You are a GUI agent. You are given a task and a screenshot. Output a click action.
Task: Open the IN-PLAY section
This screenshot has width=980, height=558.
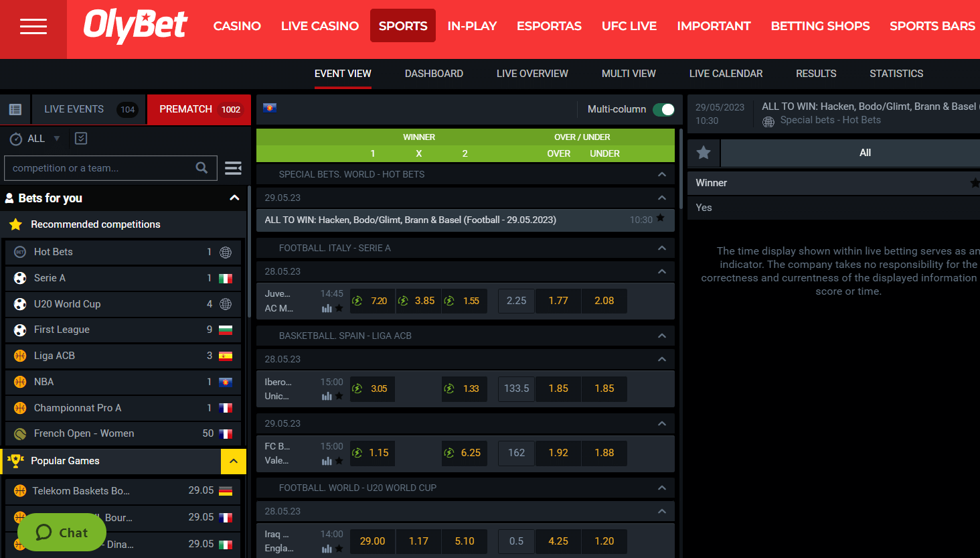(472, 26)
